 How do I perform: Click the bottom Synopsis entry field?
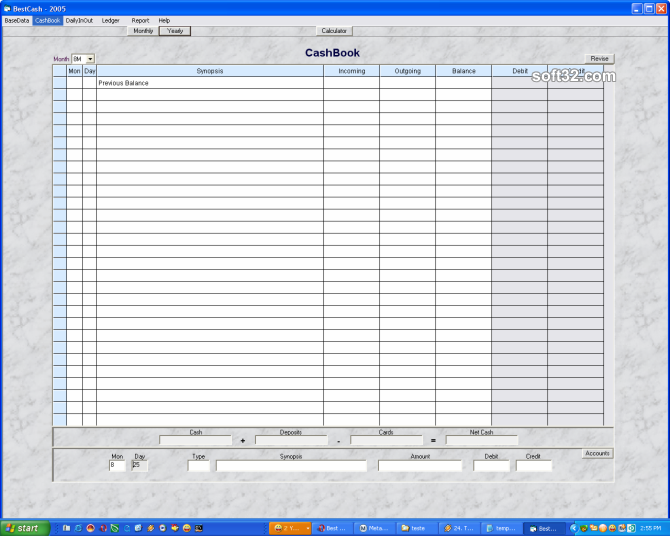(x=291, y=466)
